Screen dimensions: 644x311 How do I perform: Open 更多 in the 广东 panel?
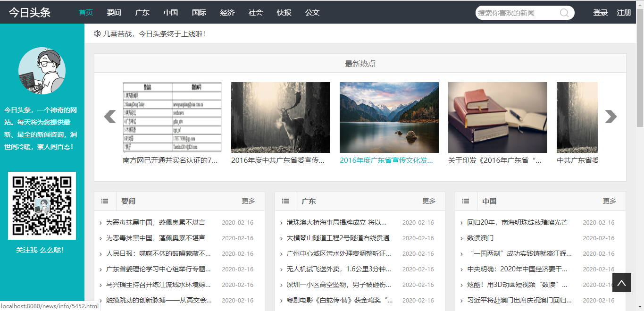[429, 201]
